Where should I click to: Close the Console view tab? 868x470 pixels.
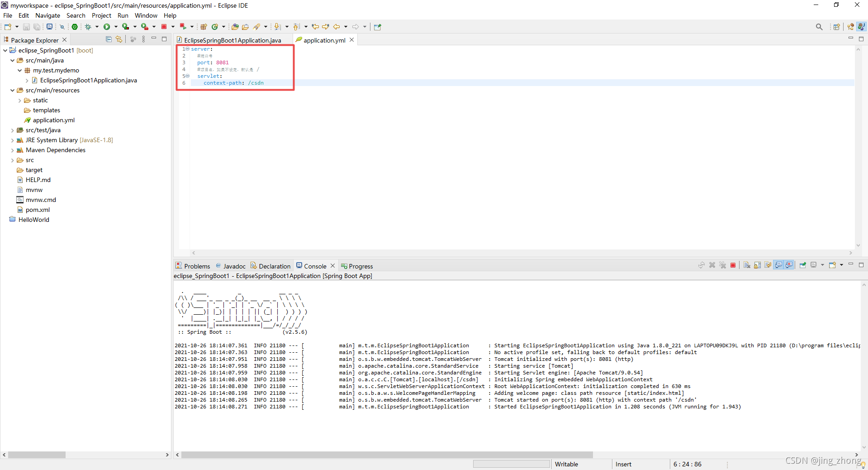(332, 266)
